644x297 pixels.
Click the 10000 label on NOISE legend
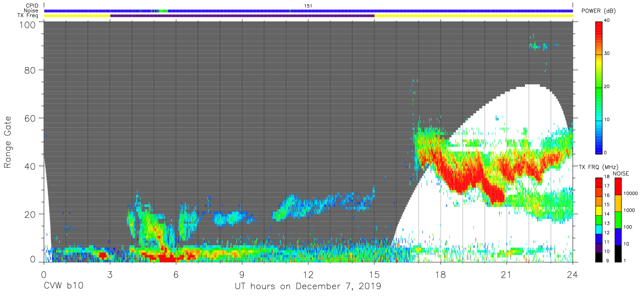click(630, 193)
